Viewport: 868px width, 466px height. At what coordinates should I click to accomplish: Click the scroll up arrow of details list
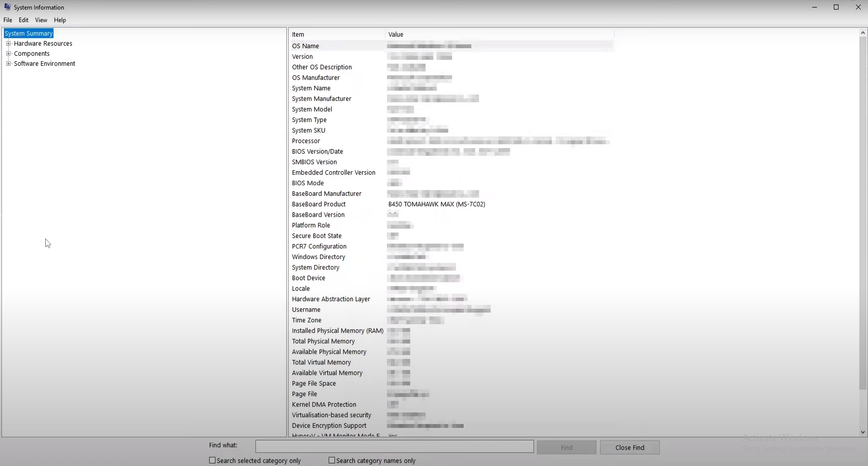pos(863,33)
